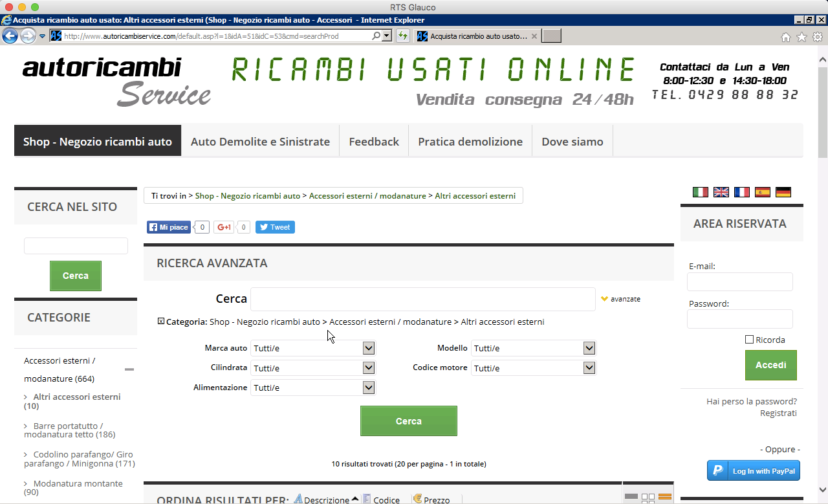Image resolution: width=828 pixels, height=504 pixels.
Task: Open the Dove siamo menu item
Action: click(572, 141)
